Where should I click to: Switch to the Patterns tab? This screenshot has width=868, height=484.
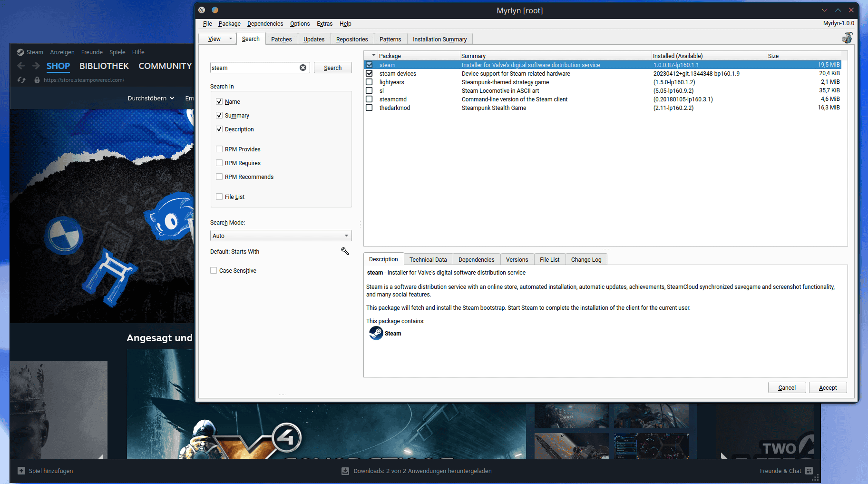390,39
